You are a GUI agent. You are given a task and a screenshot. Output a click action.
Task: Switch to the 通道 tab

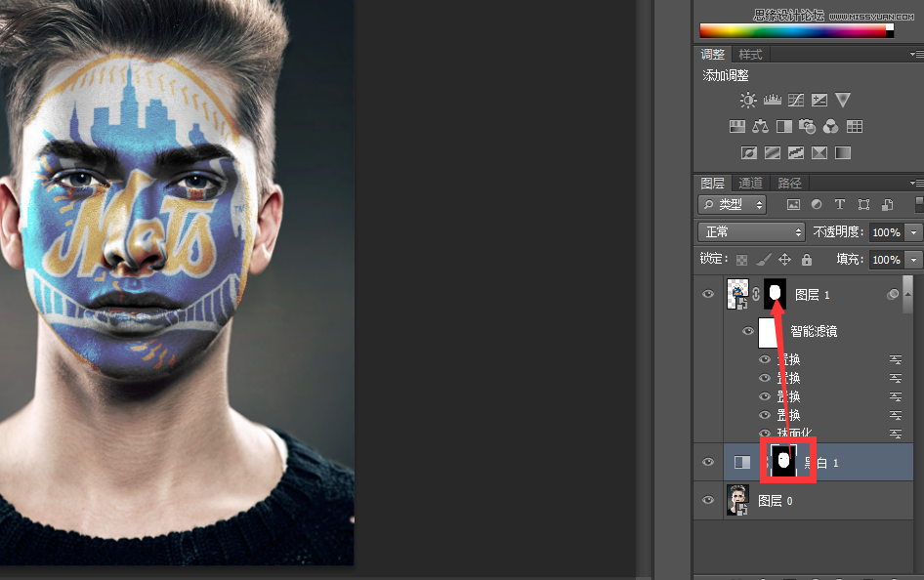(x=750, y=184)
